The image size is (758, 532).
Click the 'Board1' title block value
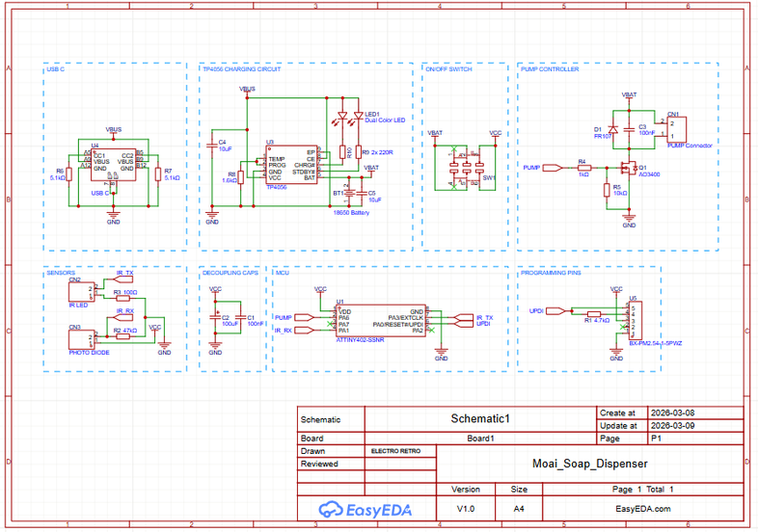[x=480, y=439]
